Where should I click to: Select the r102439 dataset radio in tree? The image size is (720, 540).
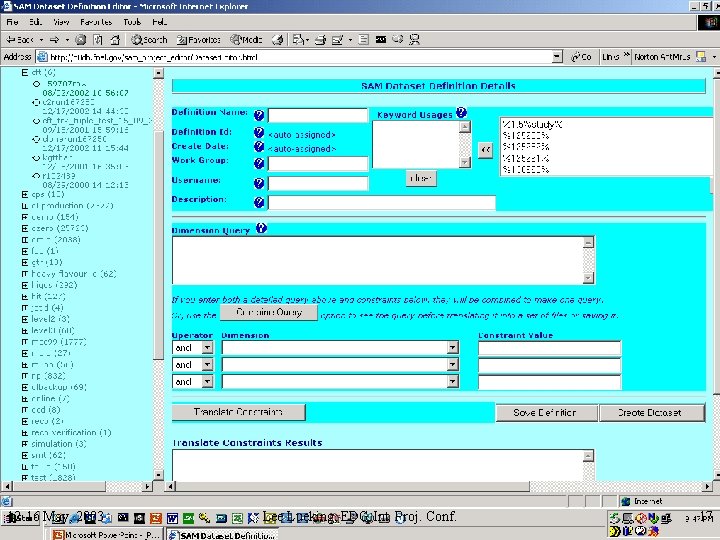click(x=36, y=175)
